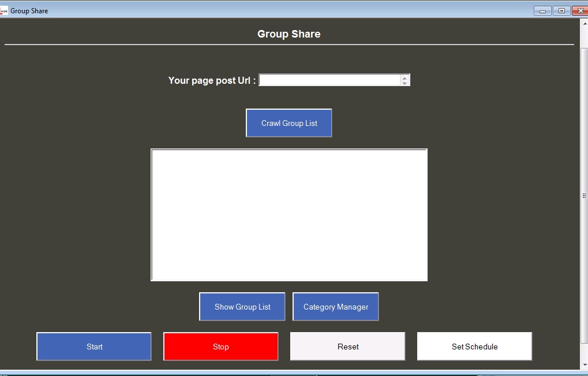
Task: Click the Group Share title bar text
Action: pos(29,10)
